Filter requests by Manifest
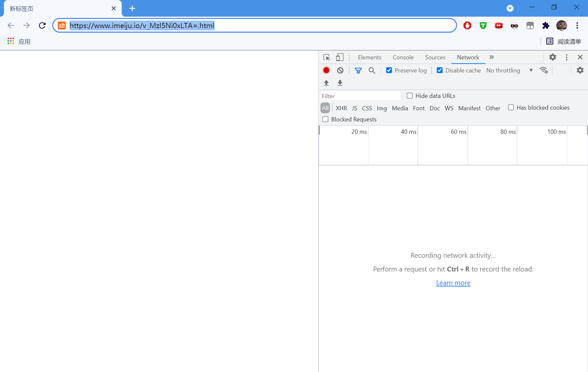This screenshot has height=372, width=588. [x=469, y=108]
